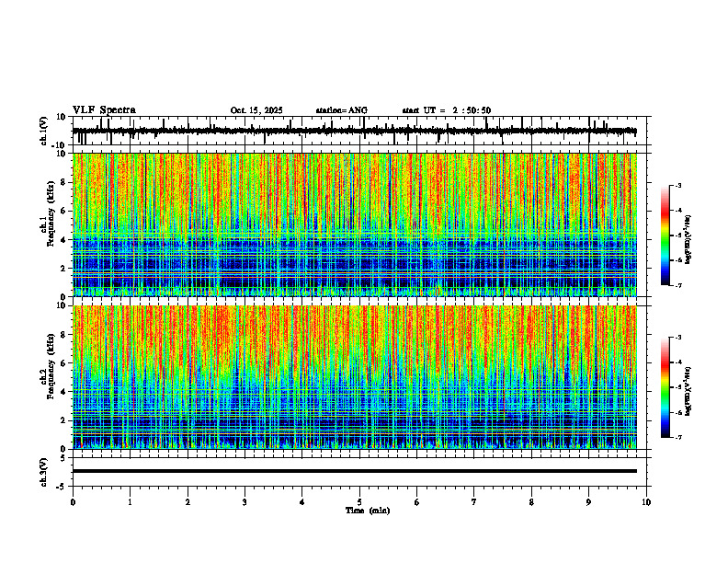This screenshot has height=563, width=728.
Task: Click time axis tick label "1"
Action: pos(130,502)
